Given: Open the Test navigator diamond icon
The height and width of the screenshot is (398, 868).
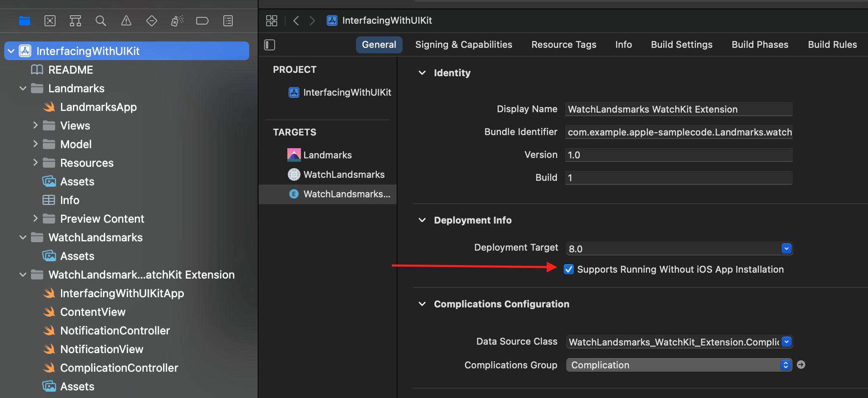Looking at the screenshot, I should pyautogui.click(x=152, y=21).
